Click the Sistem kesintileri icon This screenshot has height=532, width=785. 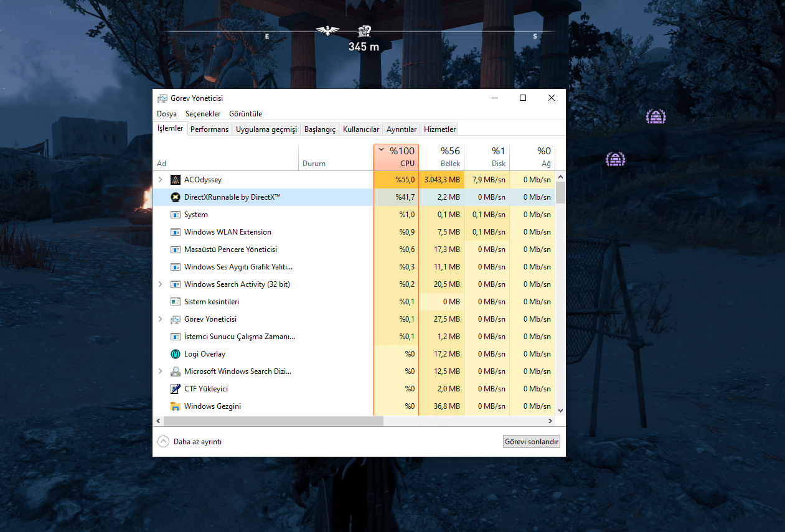(176, 302)
